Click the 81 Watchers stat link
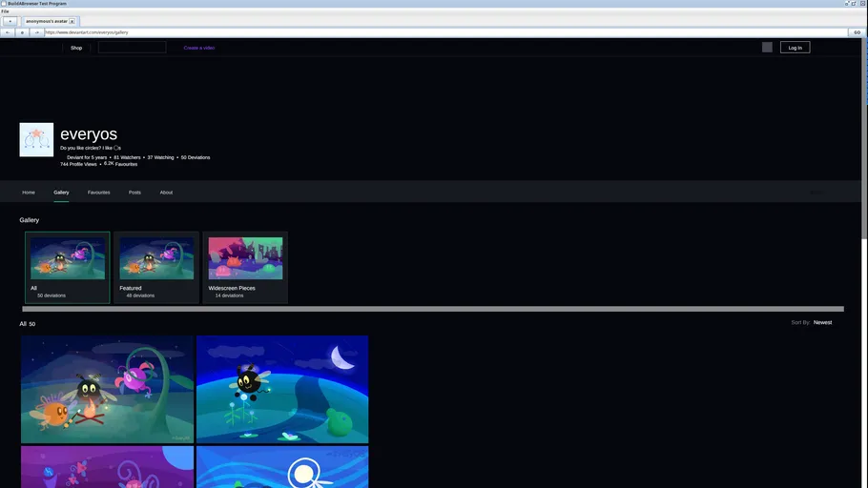The height and width of the screenshot is (488, 868). [x=127, y=157]
